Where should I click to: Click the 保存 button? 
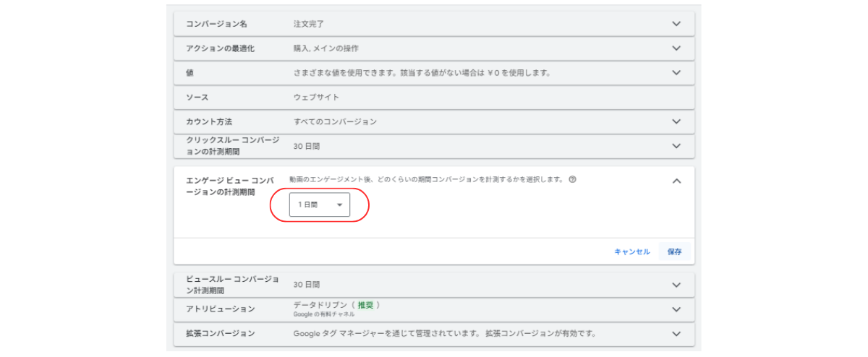(674, 251)
